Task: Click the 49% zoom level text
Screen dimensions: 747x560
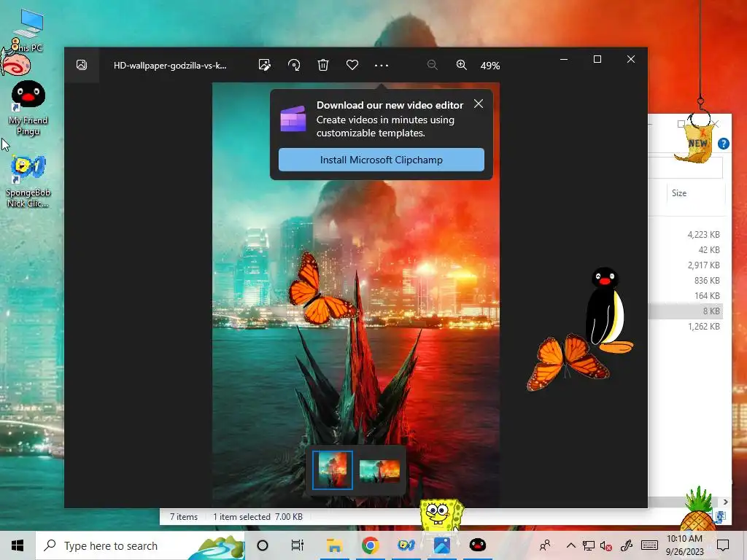Action: tap(490, 66)
